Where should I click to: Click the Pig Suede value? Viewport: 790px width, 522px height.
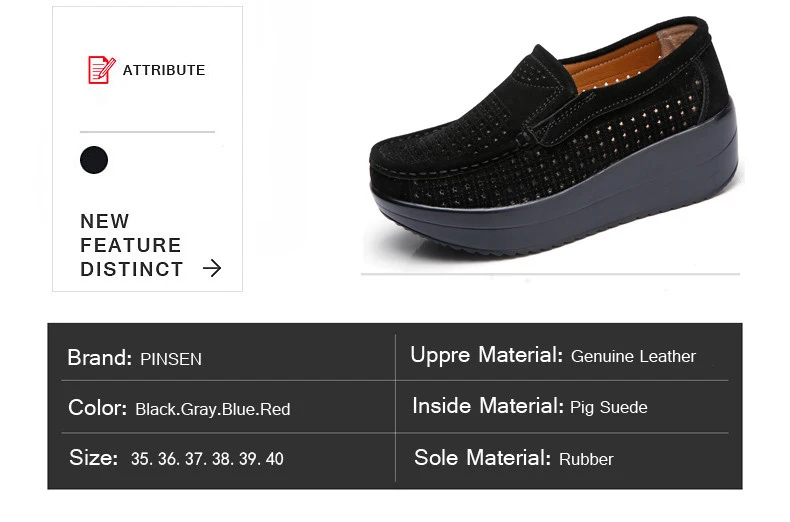coord(609,407)
